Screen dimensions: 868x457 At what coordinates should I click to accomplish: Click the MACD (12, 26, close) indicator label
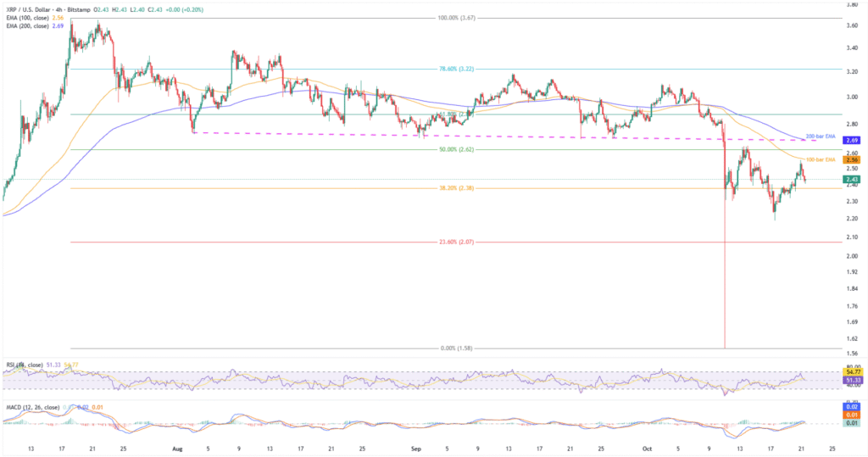(x=31, y=408)
